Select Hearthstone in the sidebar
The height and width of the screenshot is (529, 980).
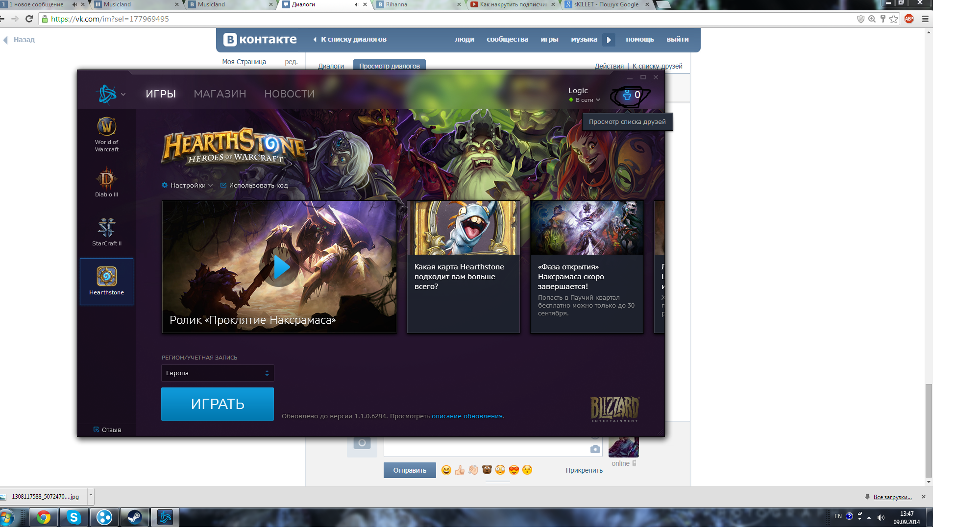[106, 281]
